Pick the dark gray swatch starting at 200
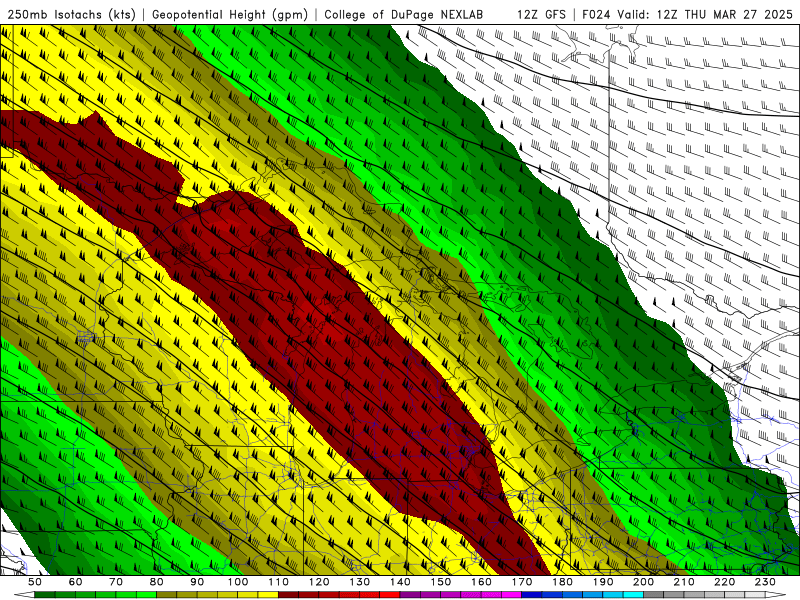This screenshot has height=600, width=800. coord(654,595)
